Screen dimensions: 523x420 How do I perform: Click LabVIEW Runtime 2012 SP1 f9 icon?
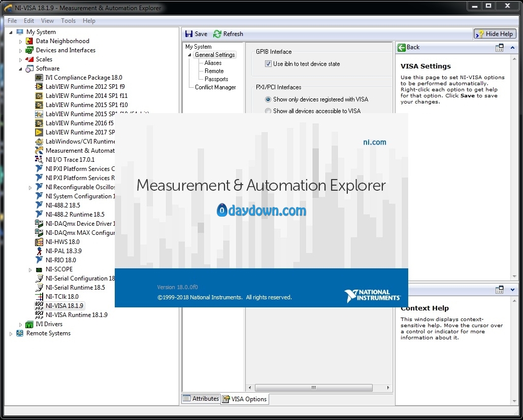click(39, 87)
